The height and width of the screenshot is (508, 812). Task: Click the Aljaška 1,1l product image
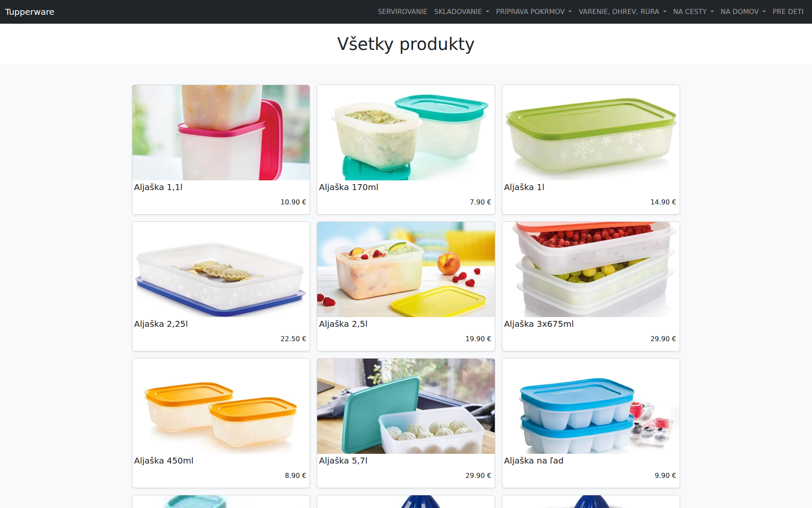pos(221,133)
